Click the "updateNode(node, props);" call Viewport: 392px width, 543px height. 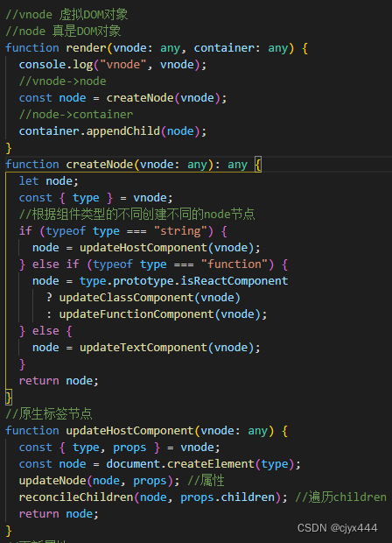(99, 481)
